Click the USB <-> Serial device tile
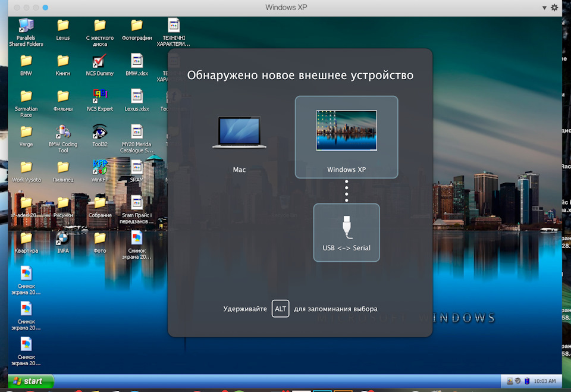The width and height of the screenshot is (571, 392). [x=346, y=233]
